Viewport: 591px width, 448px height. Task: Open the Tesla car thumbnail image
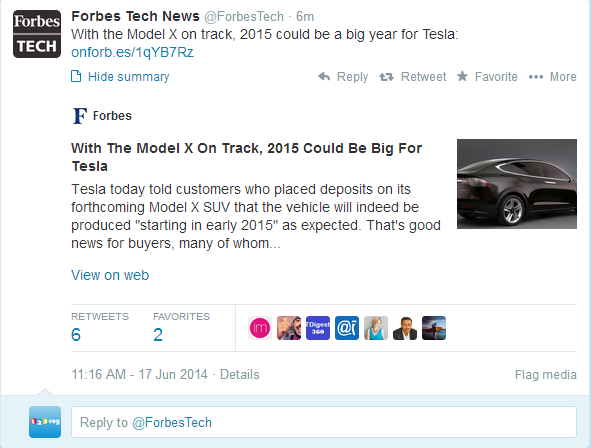[517, 184]
